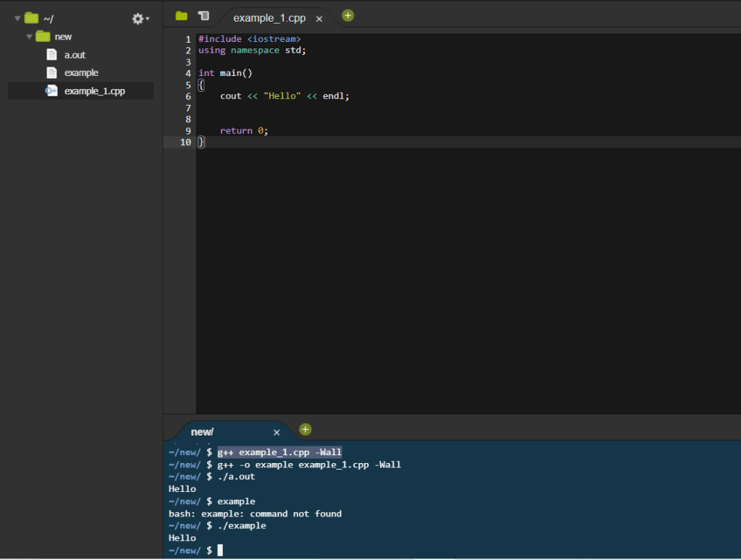
Task: Close the example_1.cpp editor tab
Action: point(319,19)
